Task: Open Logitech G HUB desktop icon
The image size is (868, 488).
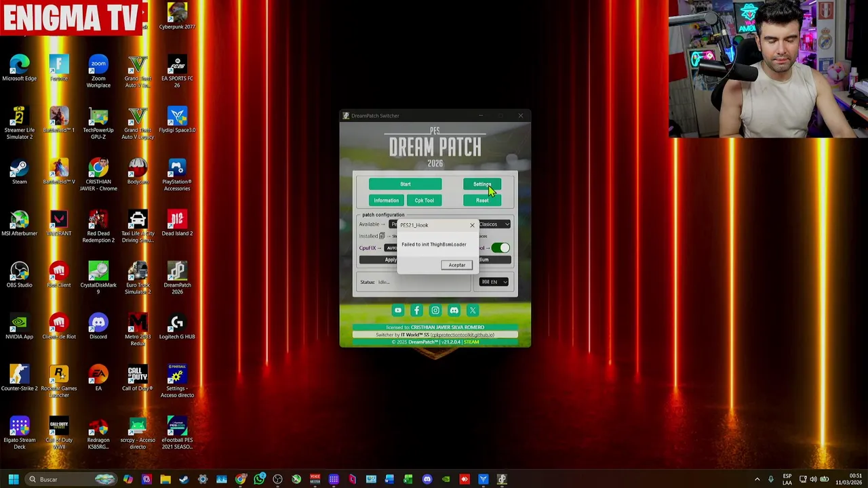Action: coord(177,327)
